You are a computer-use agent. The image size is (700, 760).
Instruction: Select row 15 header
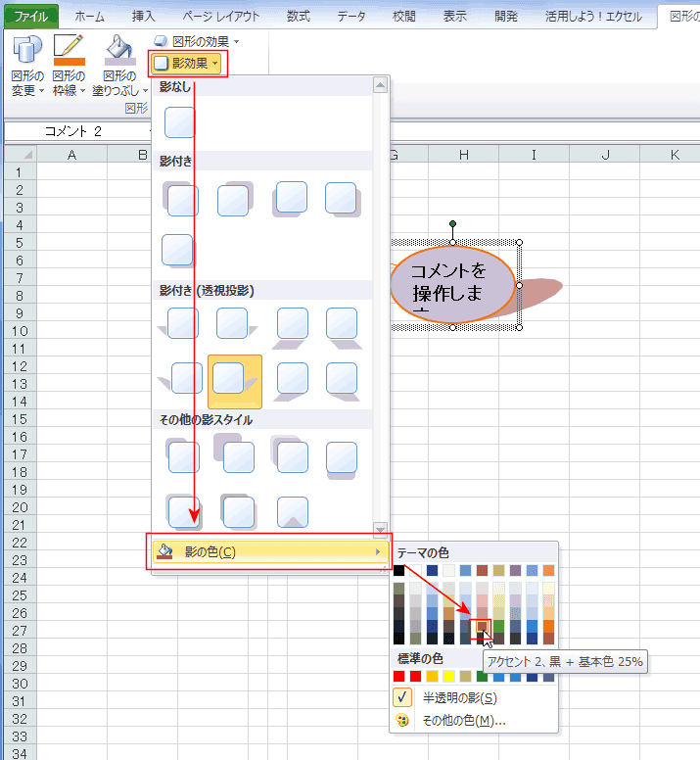20,419
